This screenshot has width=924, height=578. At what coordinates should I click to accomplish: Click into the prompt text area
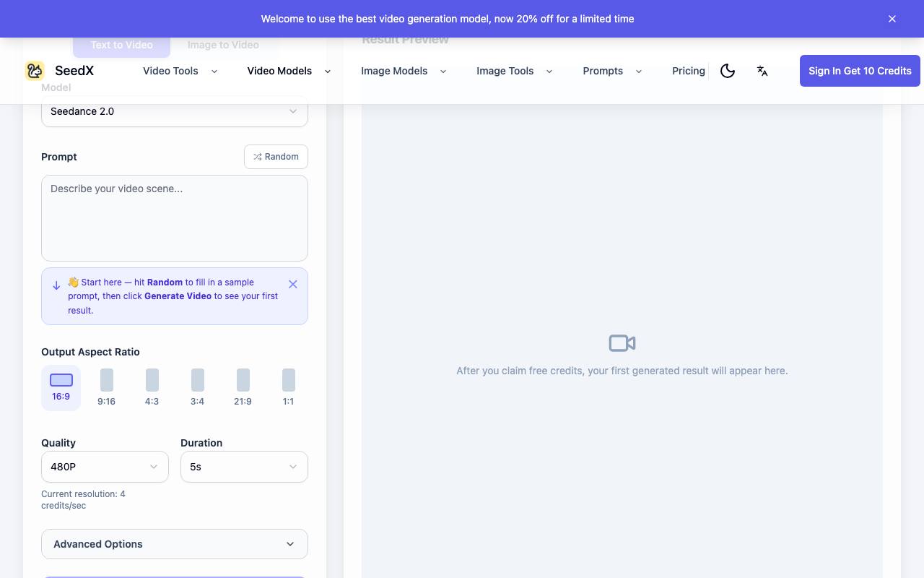(x=175, y=218)
